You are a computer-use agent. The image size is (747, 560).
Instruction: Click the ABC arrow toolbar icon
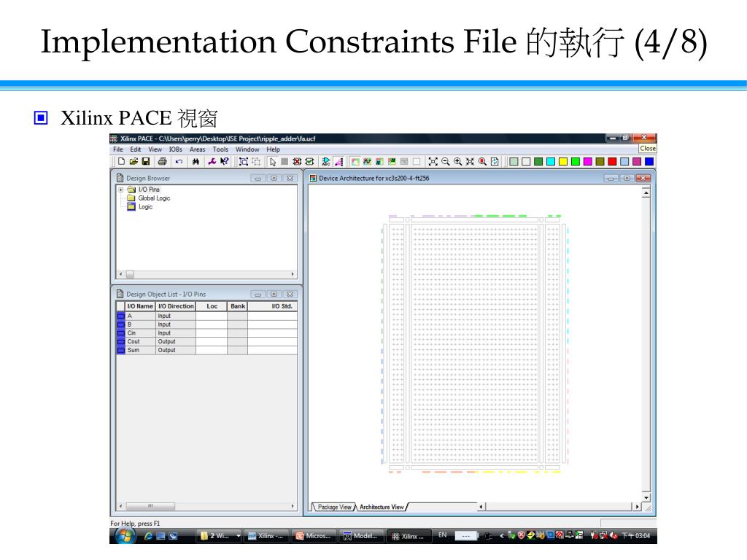[x=326, y=162]
